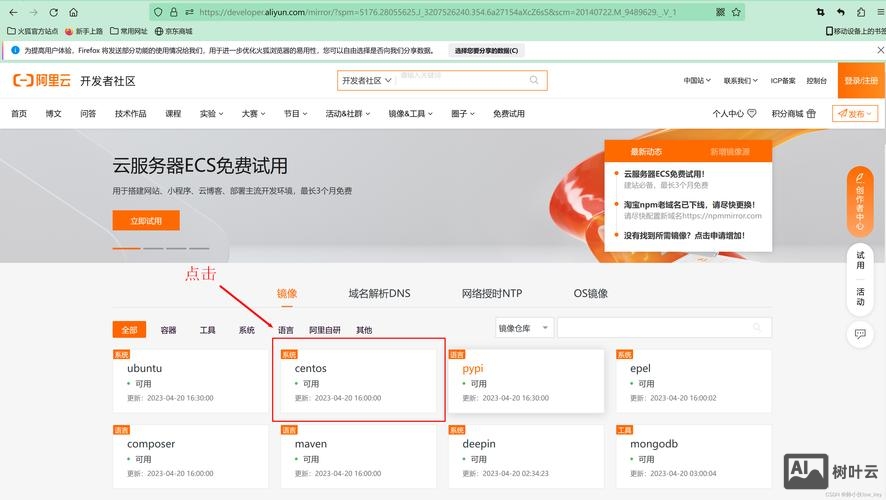Click the padlock site security icon
The width and height of the screenshot is (886, 500).
tap(173, 12)
